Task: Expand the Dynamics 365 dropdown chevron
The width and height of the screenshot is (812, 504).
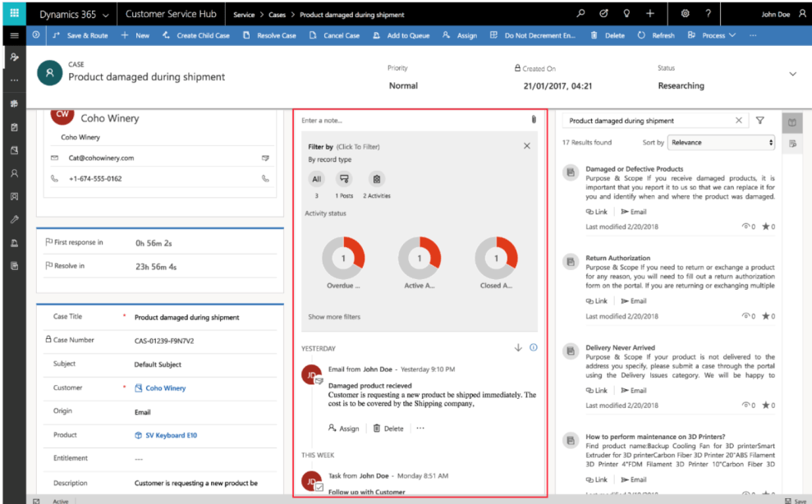Action: [106, 16]
